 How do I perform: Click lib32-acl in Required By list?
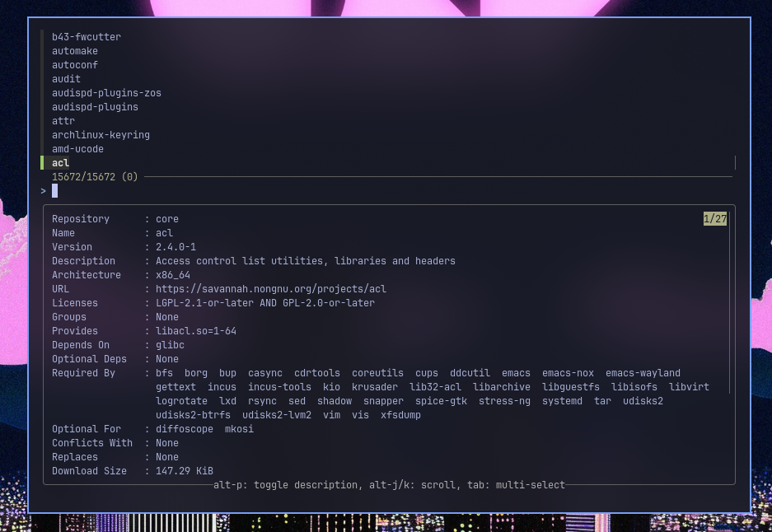(435, 387)
